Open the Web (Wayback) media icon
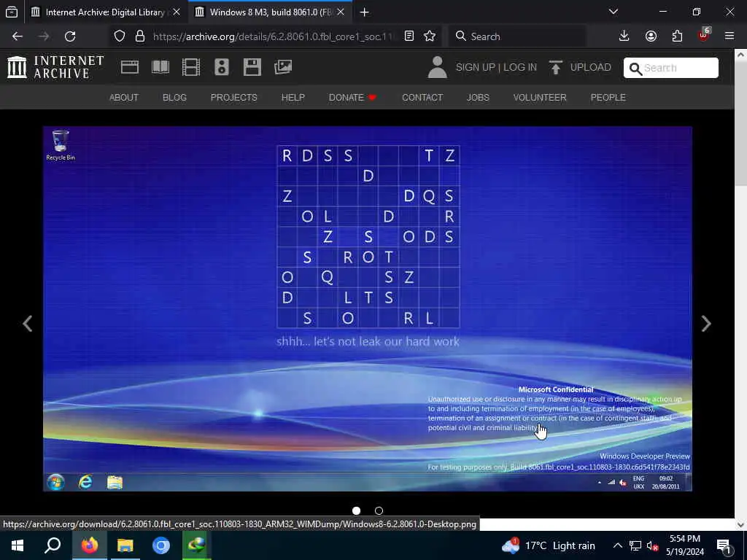This screenshot has width=747, height=560. pyautogui.click(x=130, y=67)
